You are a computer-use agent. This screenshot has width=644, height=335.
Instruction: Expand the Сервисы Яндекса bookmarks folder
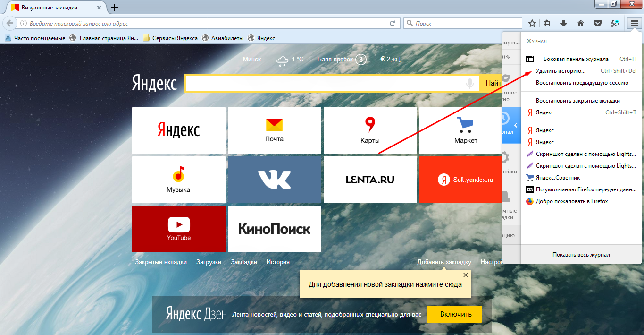coord(170,38)
